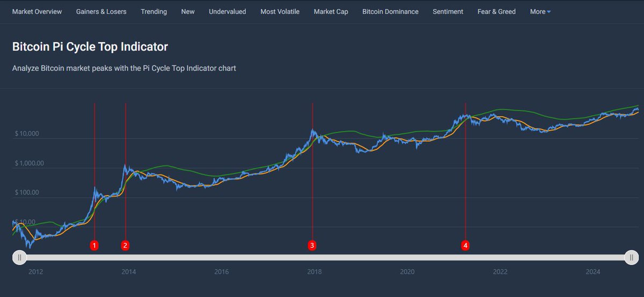Click the chart description subtitle text
This screenshot has width=644, height=297.
coord(124,68)
